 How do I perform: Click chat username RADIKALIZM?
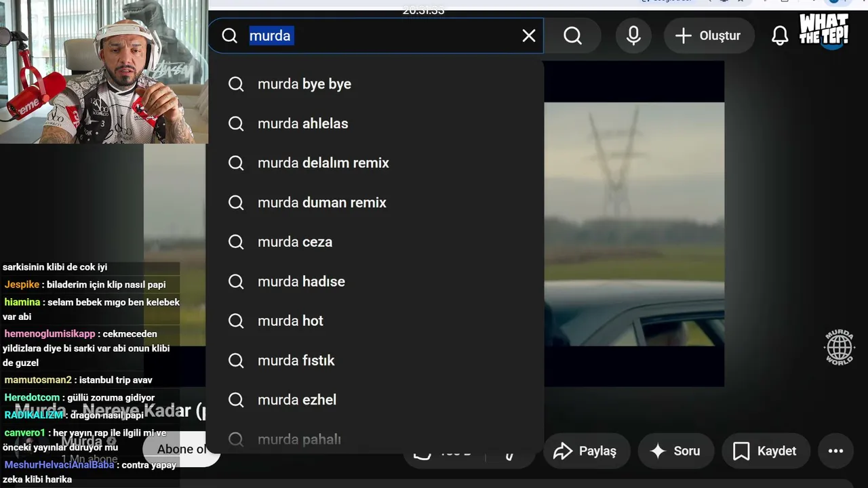coord(34,415)
